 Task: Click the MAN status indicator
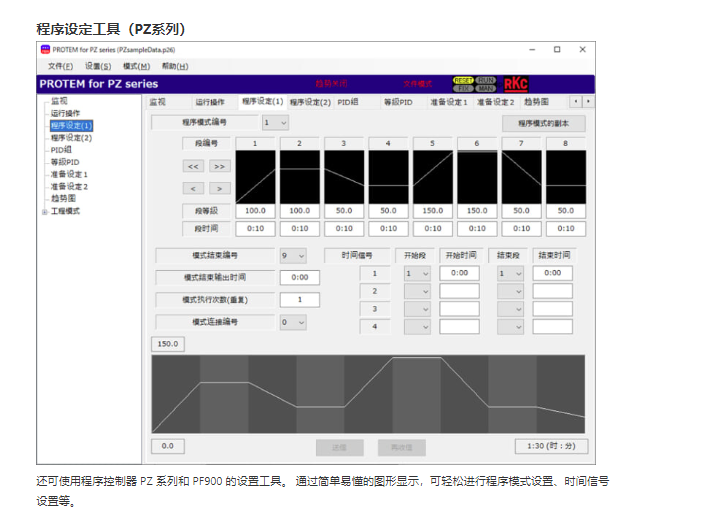click(485, 88)
